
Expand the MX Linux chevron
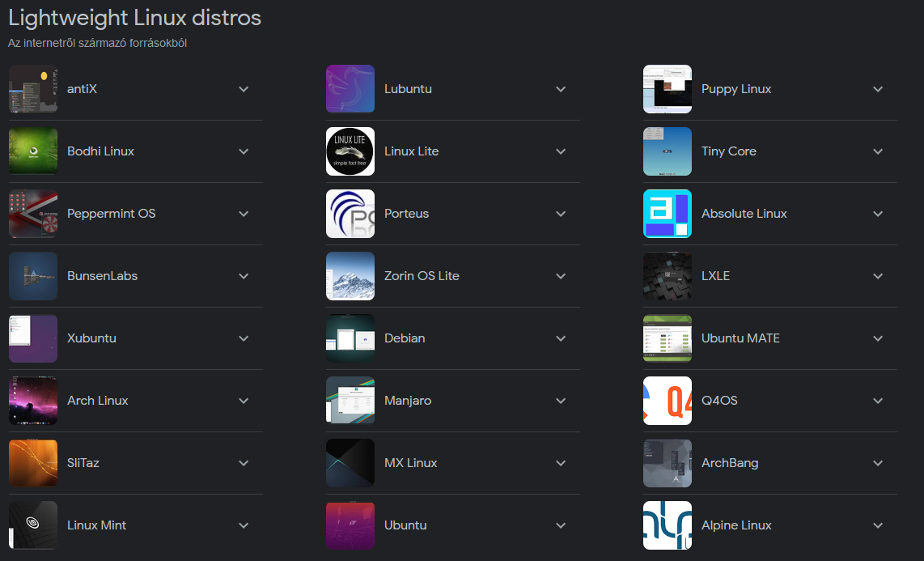(x=561, y=463)
